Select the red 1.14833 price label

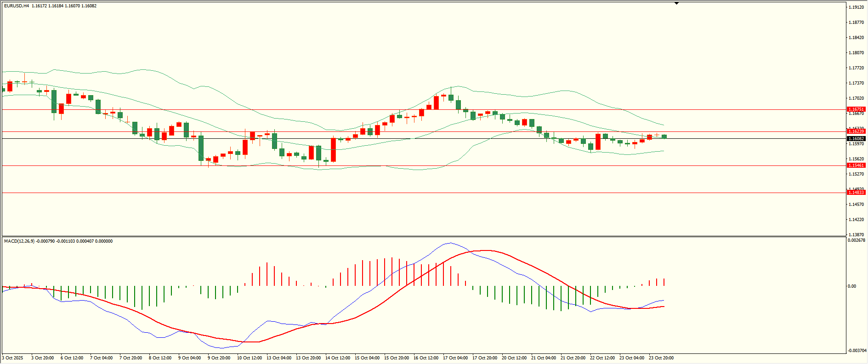(x=856, y=193)
